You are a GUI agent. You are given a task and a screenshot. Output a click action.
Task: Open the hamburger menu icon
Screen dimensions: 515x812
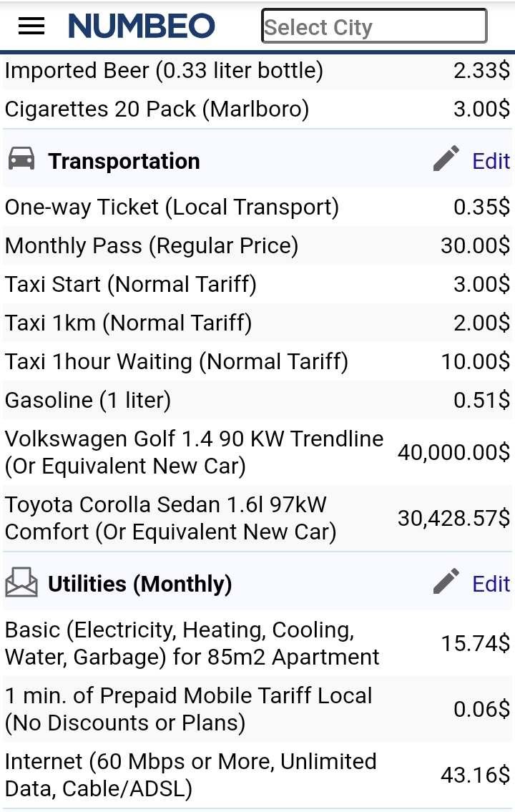[31, 26]
